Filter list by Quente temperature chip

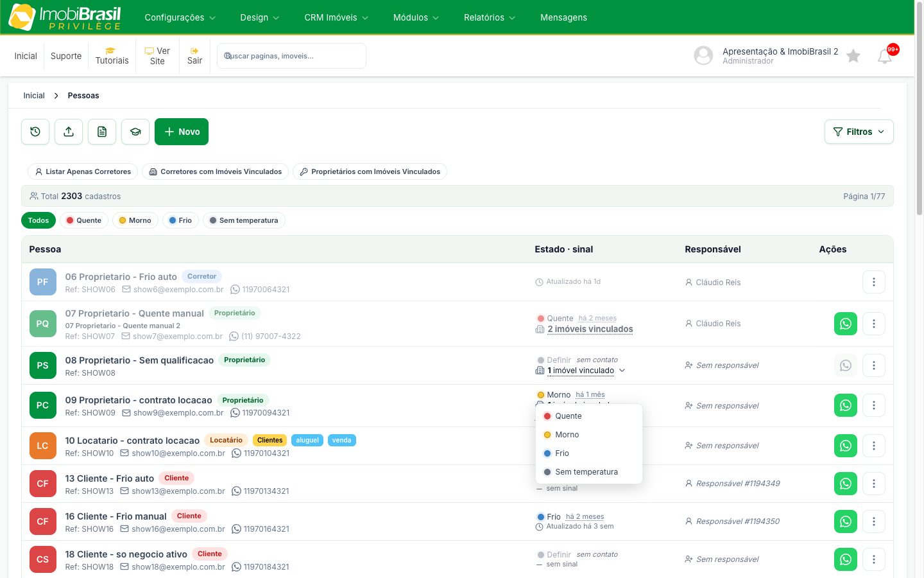click(x=84, y=220)
